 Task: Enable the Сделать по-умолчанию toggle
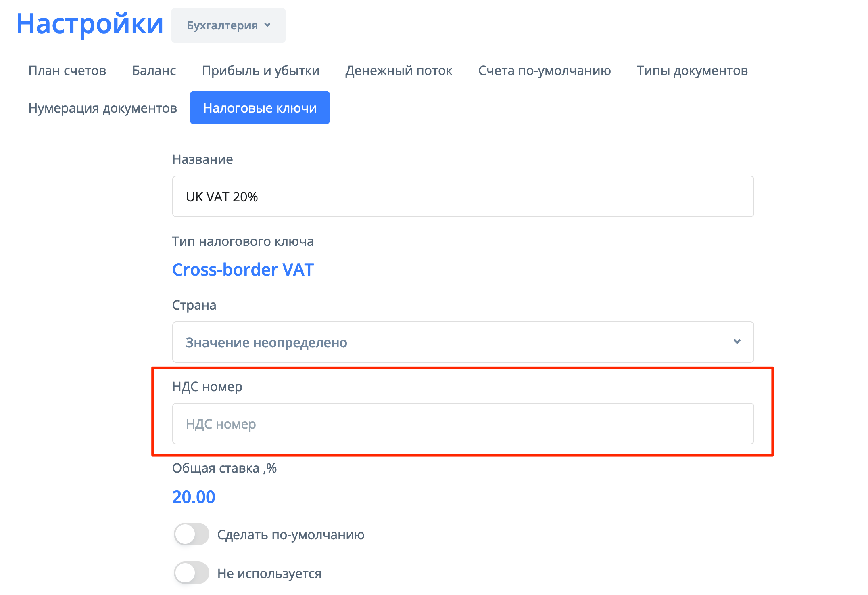click(191, 534)
